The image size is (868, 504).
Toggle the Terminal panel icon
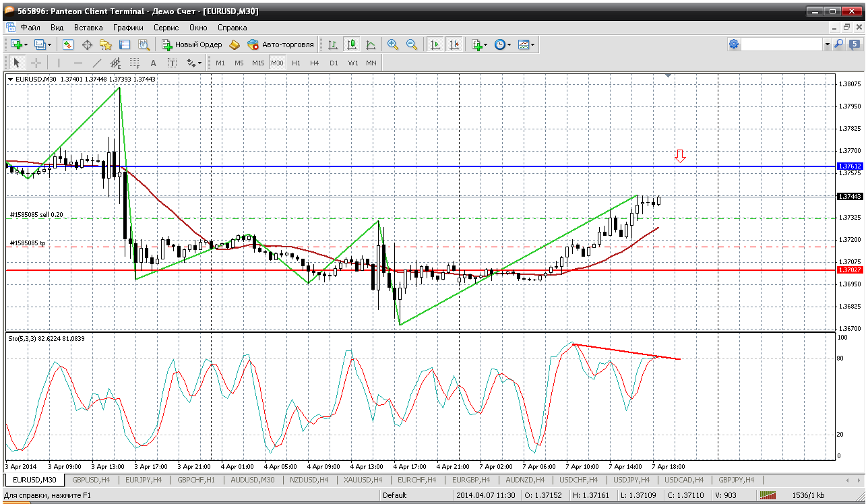click(x=125, y=44)
